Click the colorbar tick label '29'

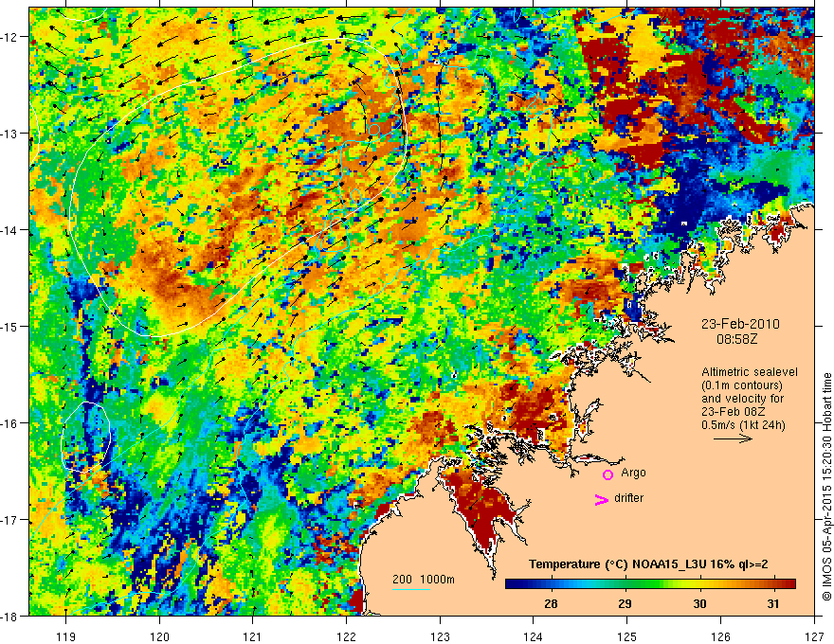pyautogui.click(x=625, y=603)
